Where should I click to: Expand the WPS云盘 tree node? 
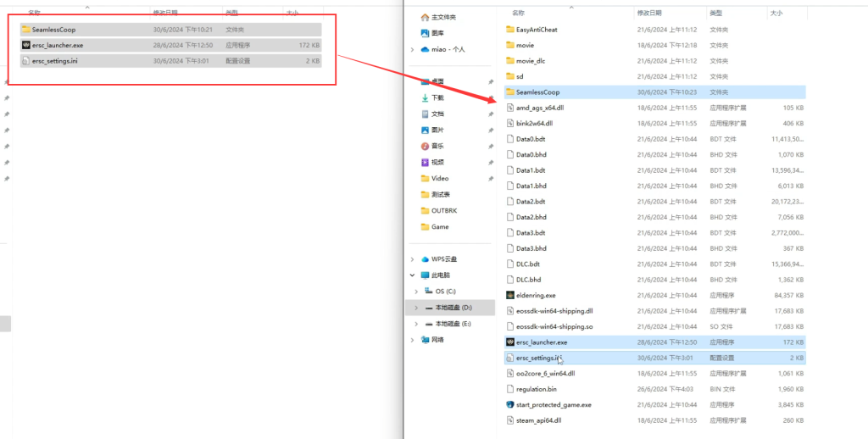point(413,259)
